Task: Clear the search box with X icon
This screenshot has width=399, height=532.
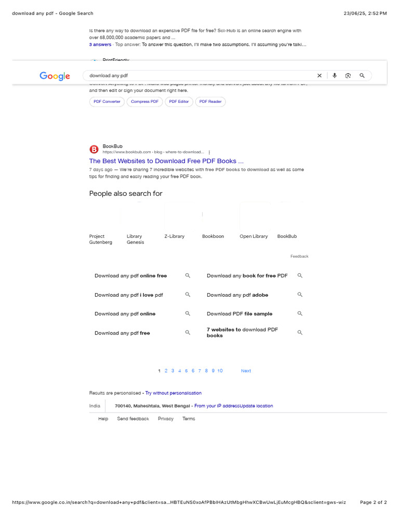Action: [x=320, y=76]
